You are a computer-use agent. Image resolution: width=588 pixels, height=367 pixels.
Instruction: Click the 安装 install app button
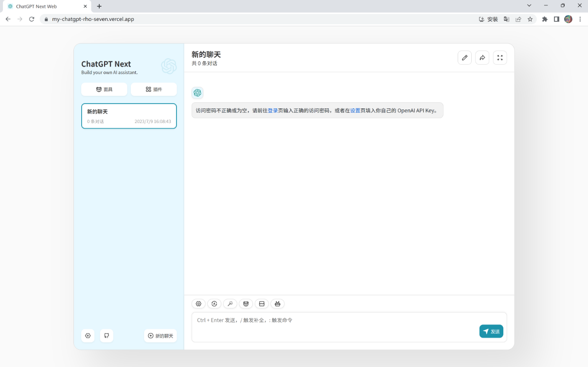(488, 19)
